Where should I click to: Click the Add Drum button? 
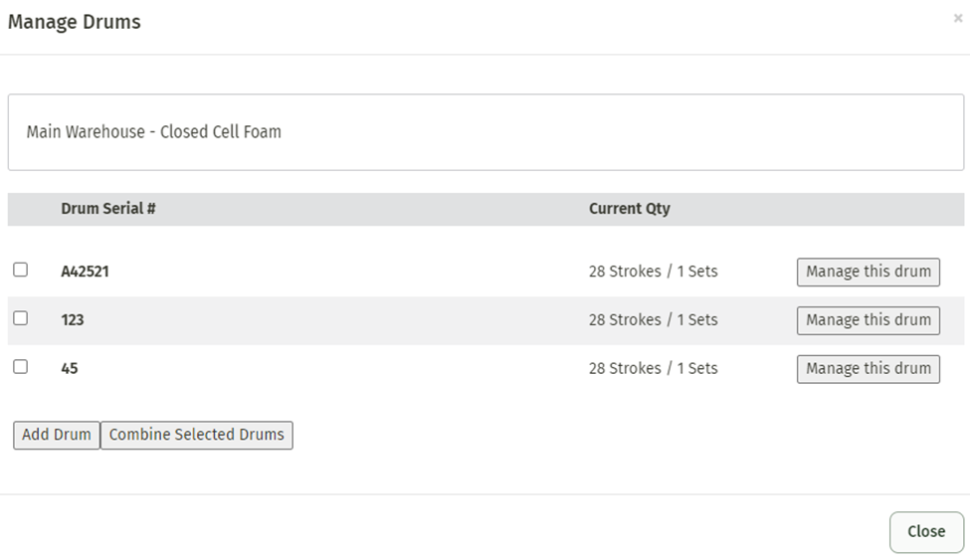pos(57,435)
